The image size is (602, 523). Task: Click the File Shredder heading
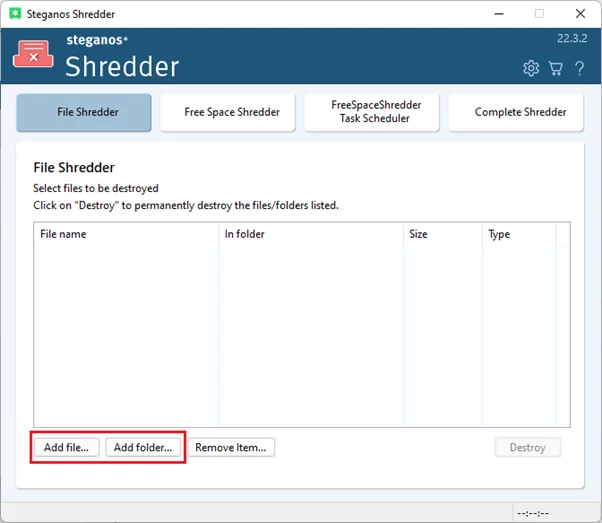pos(74,168)
